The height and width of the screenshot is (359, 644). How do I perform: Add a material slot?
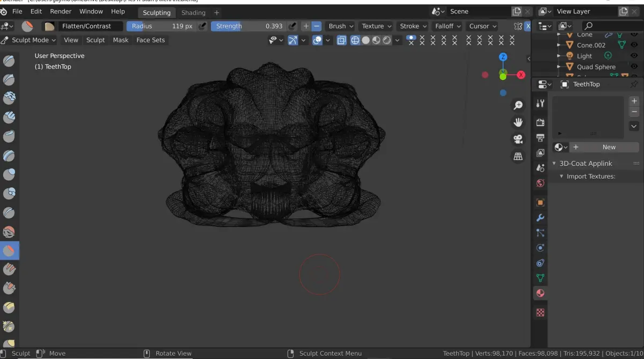(634, 101)
